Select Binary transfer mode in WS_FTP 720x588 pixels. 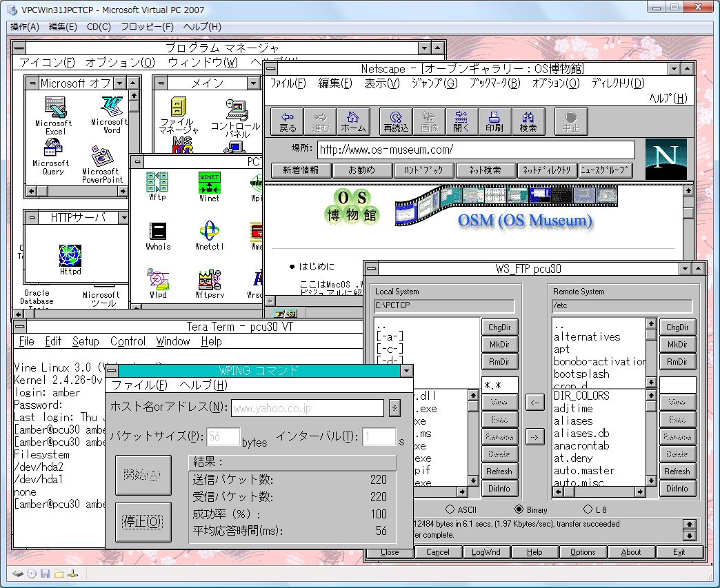[x=531, y=509]
